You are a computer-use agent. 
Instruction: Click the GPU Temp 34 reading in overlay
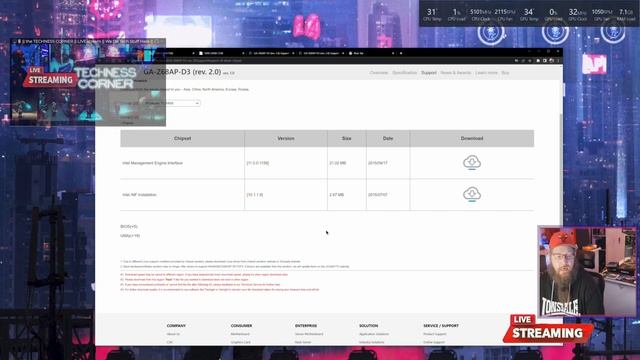click(529, 15)
